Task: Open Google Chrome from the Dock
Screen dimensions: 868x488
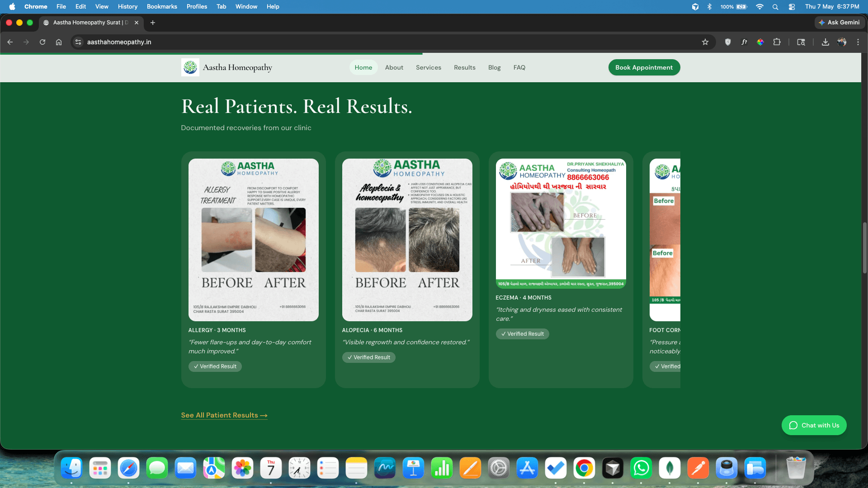Action: (584, 468)
